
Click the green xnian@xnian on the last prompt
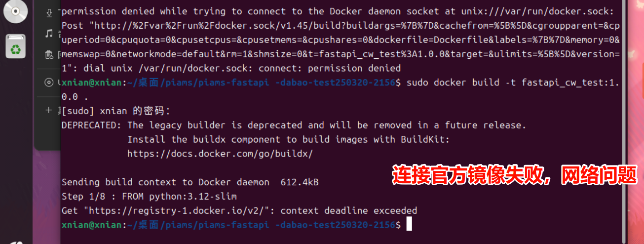pos(91,225)
